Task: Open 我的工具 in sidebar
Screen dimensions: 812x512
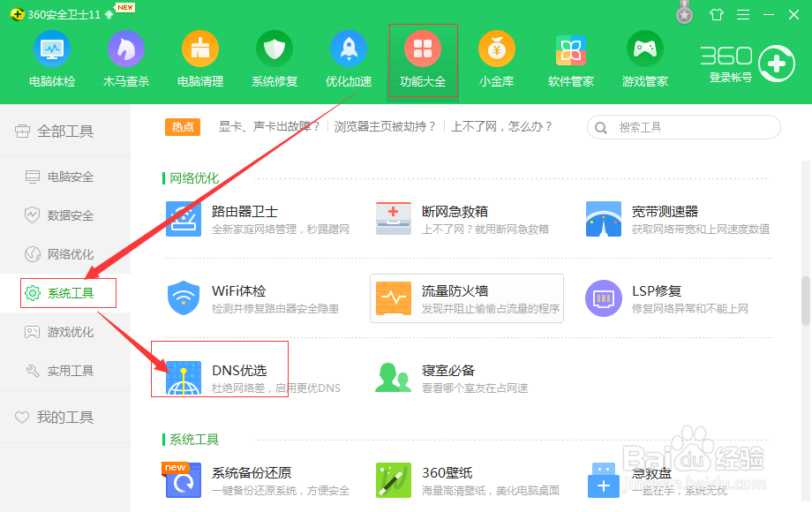Action: coord(65,417)
